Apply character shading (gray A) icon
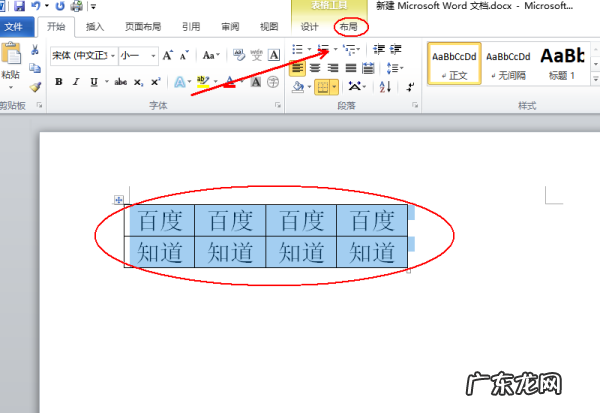The height and width of the screenshot is (413, 600). [x=256, y=82]
